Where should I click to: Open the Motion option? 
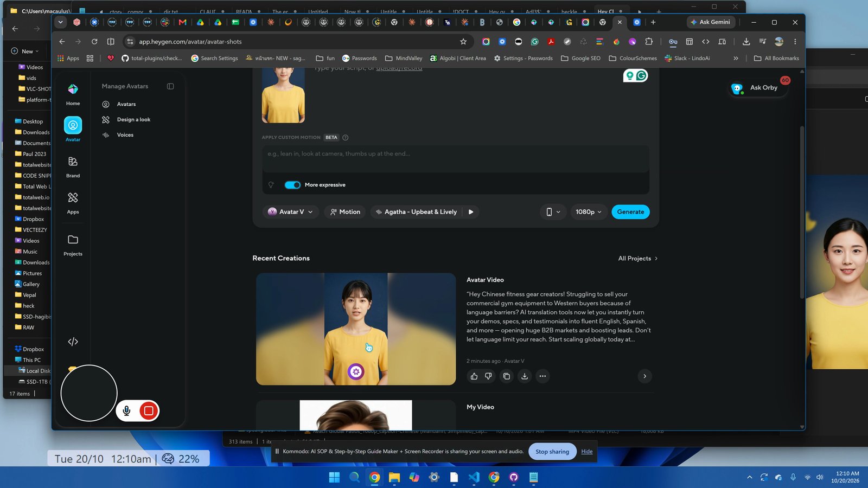coord(345,212)
